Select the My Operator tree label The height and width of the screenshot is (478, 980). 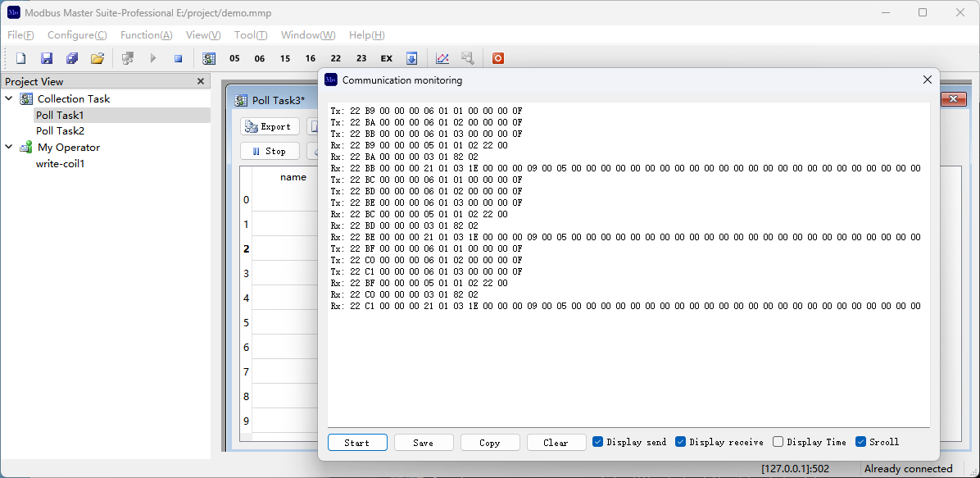69,148
